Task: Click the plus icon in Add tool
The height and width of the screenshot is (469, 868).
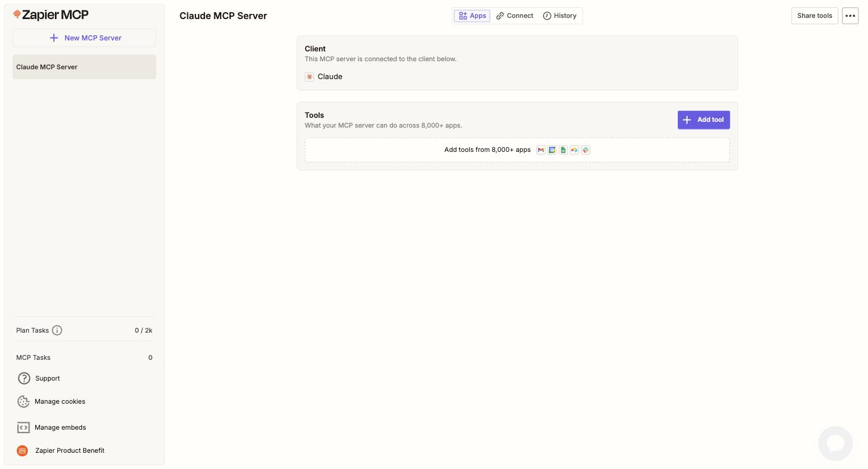Action: (x=687, y=120)
